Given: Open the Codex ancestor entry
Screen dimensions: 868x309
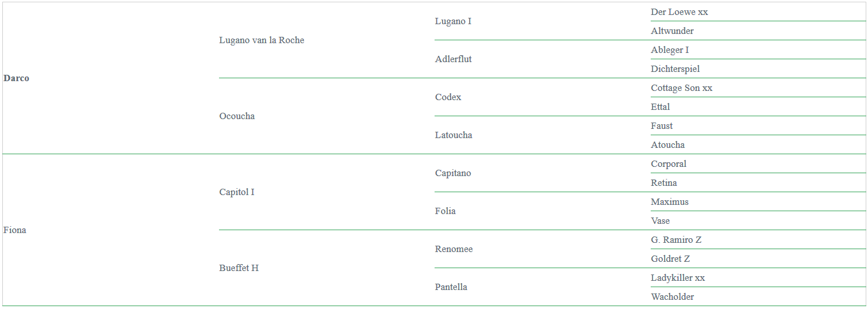Looking at the screenshot, I should (448, 97).
